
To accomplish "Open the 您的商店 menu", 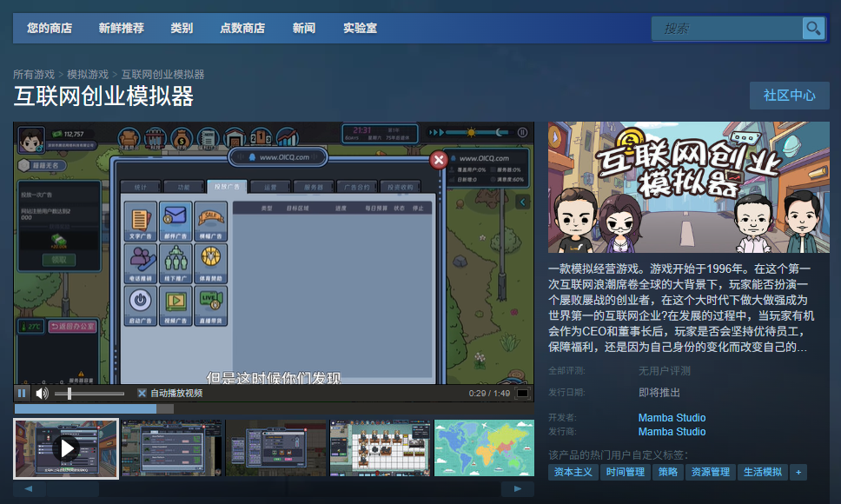I will coord(50,29).
